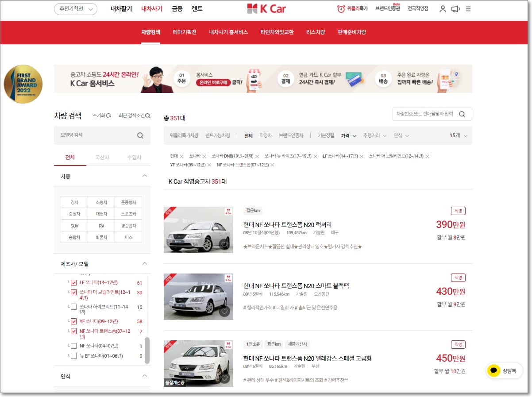Image resolution: width=532 pixels, height=397 pixels.
Task: Click the model name search magnifier
Action: [140, 135]
